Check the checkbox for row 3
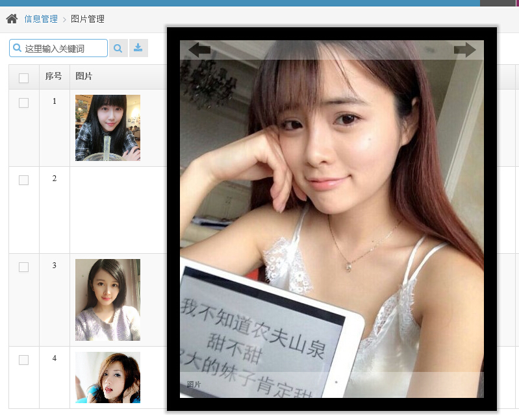 point(23,267)
